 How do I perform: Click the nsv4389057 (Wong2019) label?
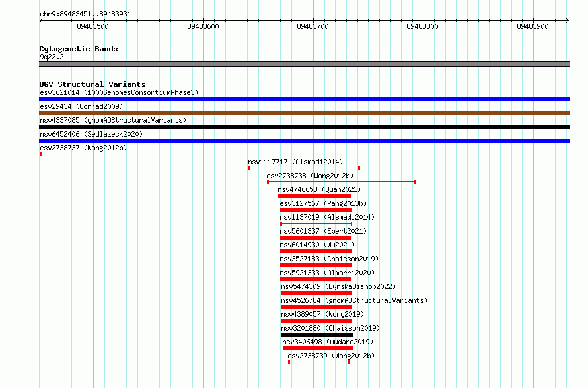[x=322, y=314]
